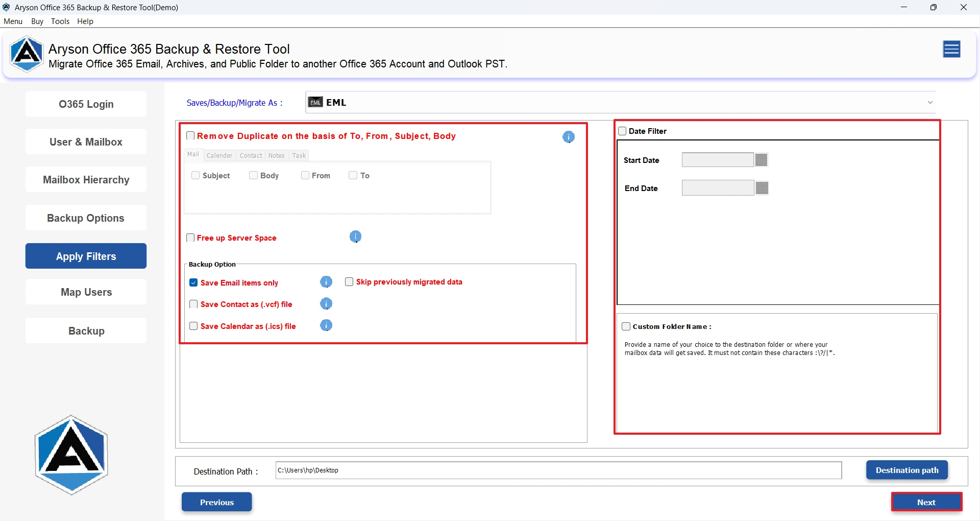Expand the Saves/Backup/Migrate As EML dropdown
This screenshot has height=521, width=980.
click(x=621, y=102)
